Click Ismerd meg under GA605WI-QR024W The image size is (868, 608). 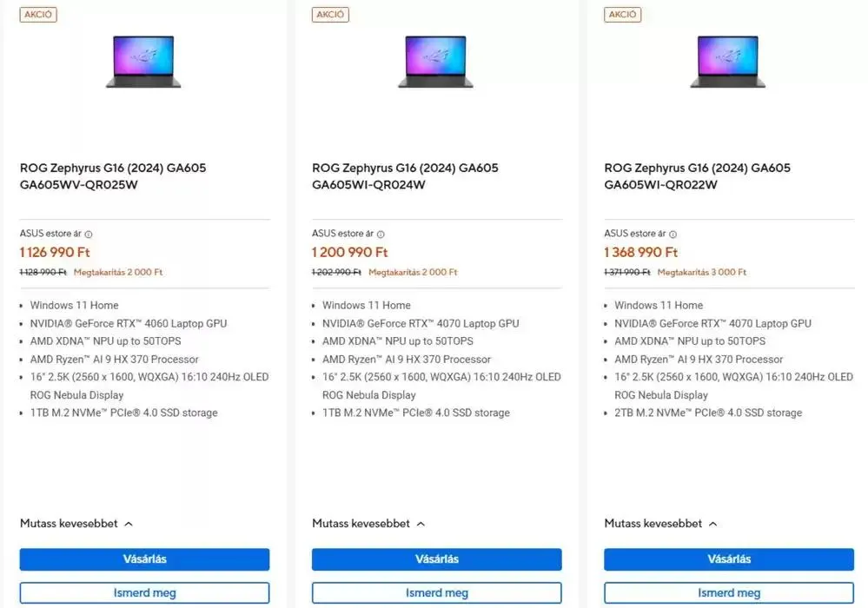[436, 593]
